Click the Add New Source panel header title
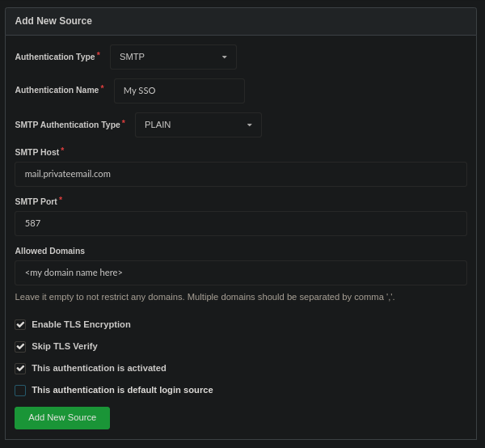485x448 pixels. [53, 21]
